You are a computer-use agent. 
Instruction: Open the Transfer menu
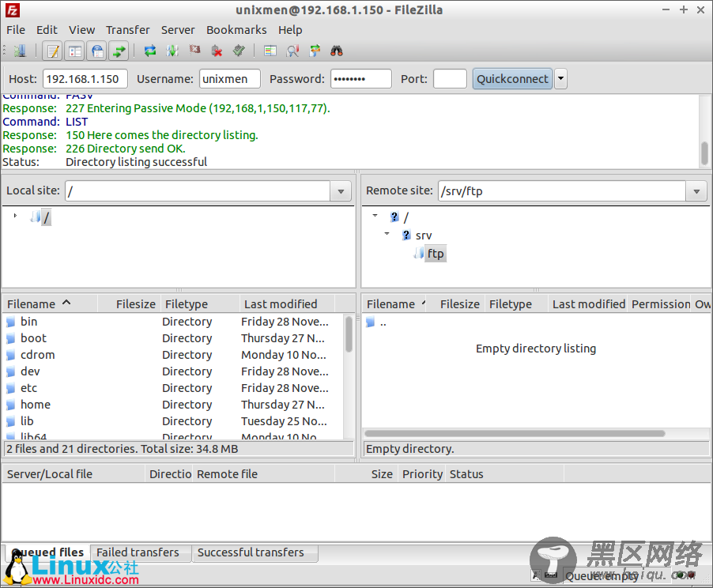point(128,30)
